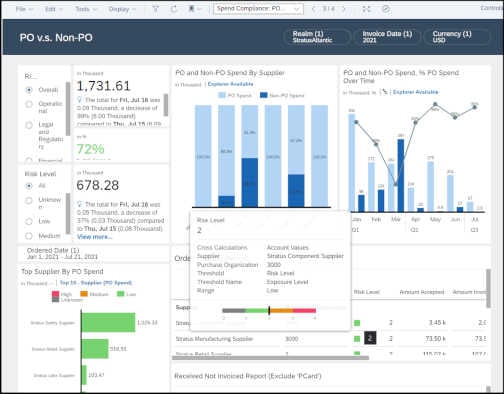Image resolution: width=504 pixels, height=394 pixels.
Task: Click the Non-PO Spend legend swatch
Action: click(264, 95)
